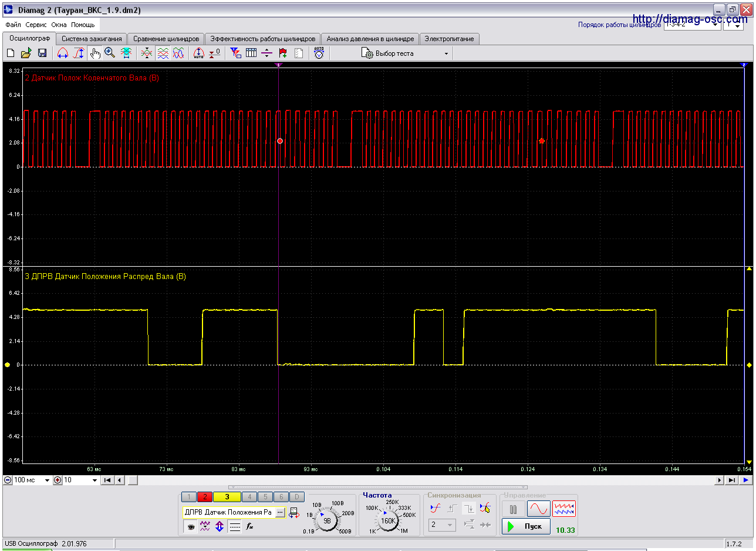Jump to end of recording button

click(731, 480)
